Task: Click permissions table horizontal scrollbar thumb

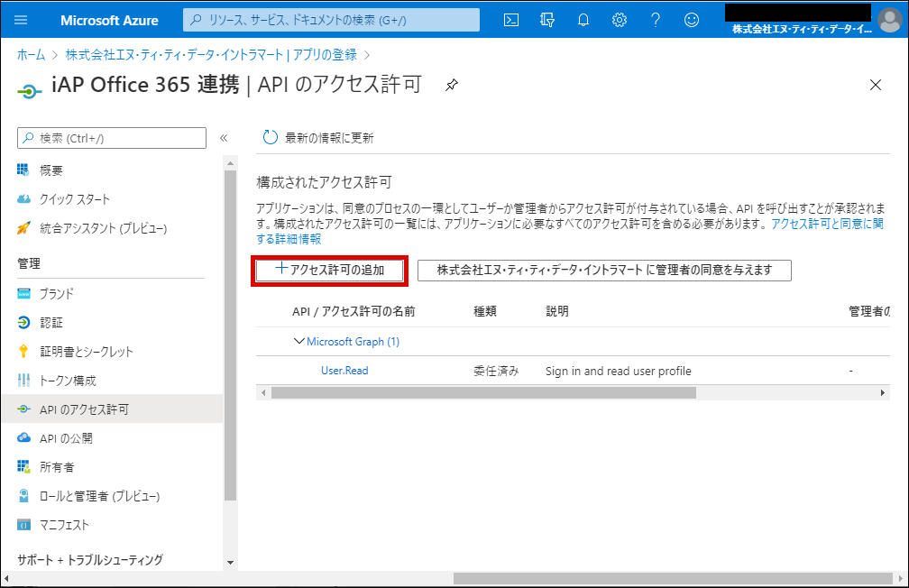Action: (483, 392)
